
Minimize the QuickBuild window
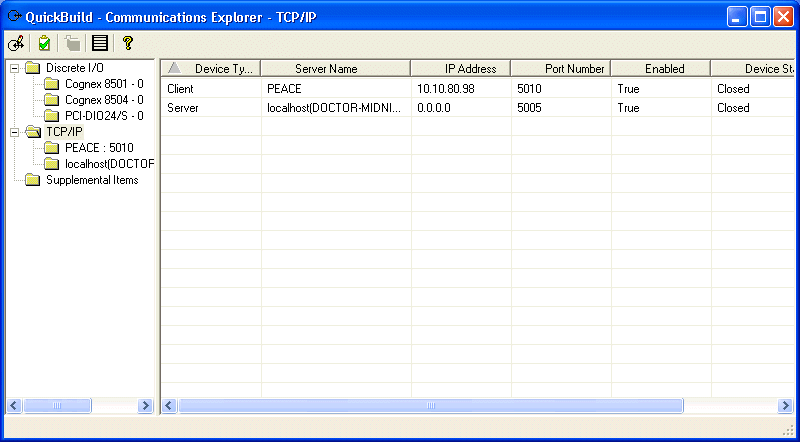click(x=737, y=17)
